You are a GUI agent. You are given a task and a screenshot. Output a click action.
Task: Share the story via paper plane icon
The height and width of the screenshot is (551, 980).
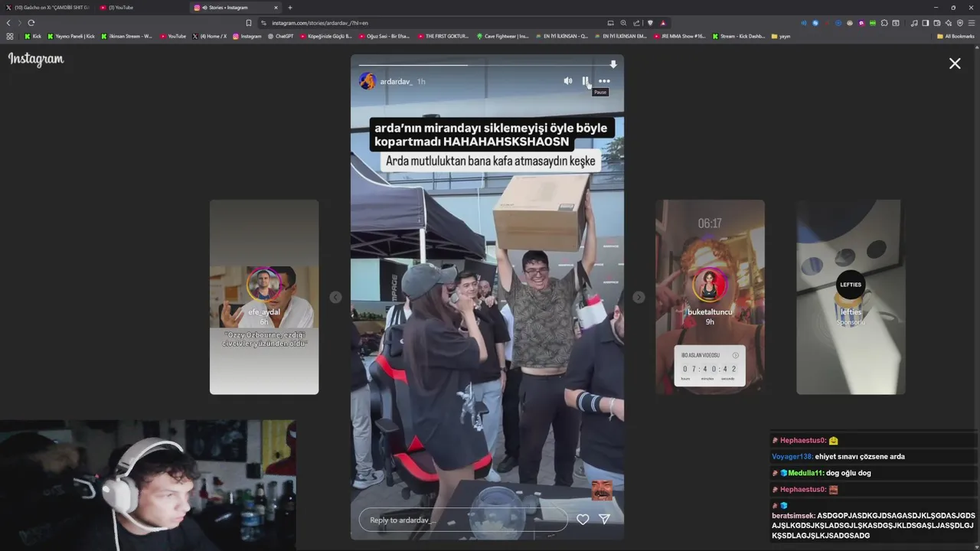point(604,520)
